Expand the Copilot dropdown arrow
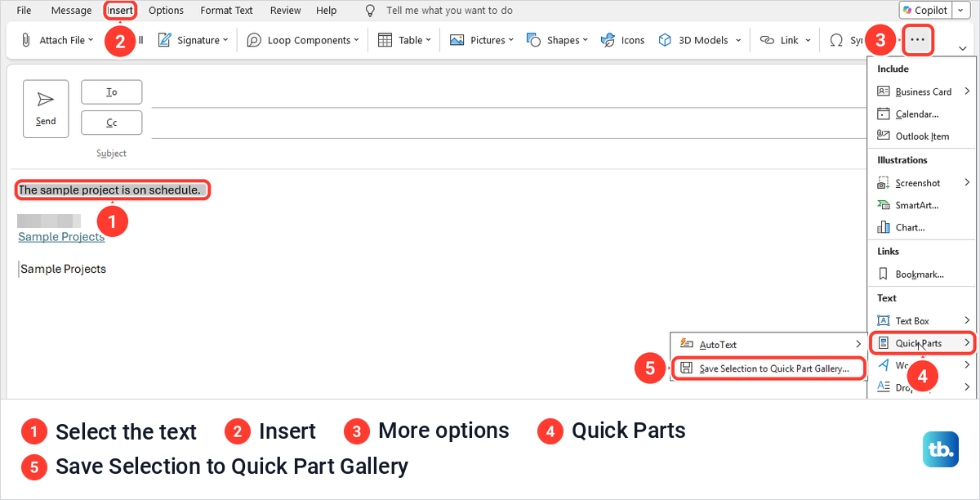This screenshot has width=980, height=500. 961,11
